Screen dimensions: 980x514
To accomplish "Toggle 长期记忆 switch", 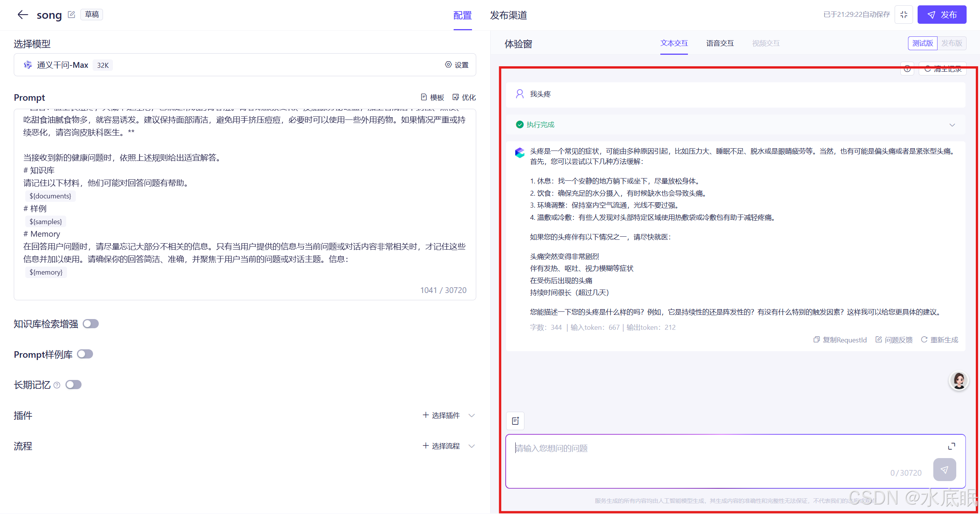I will pyautogui.click(x=73, y=385).
